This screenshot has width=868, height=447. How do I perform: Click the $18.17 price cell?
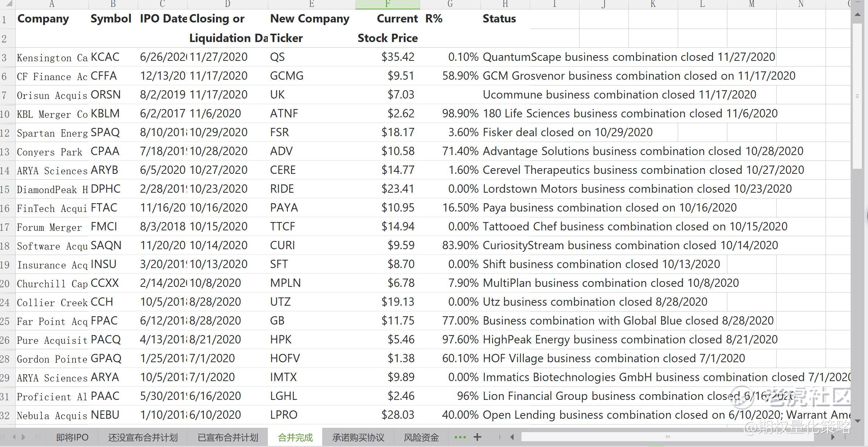pyautogui.click(x=387, y=132)
